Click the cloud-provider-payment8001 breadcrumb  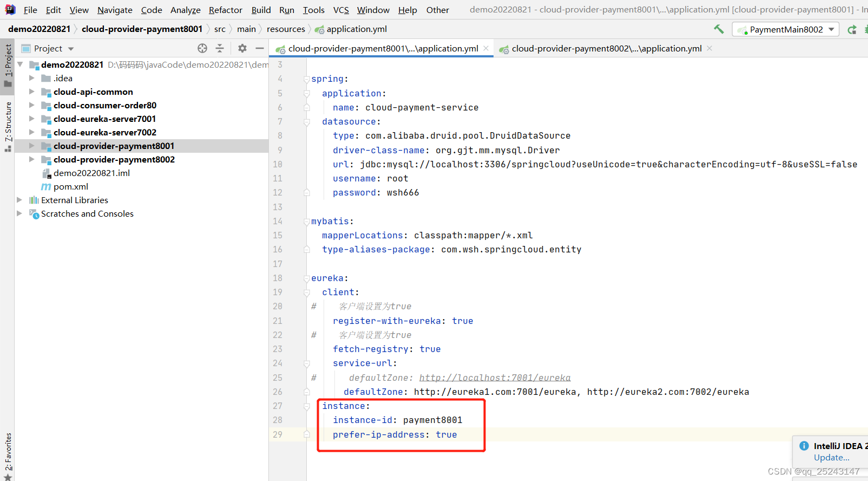tap(142, 29)
